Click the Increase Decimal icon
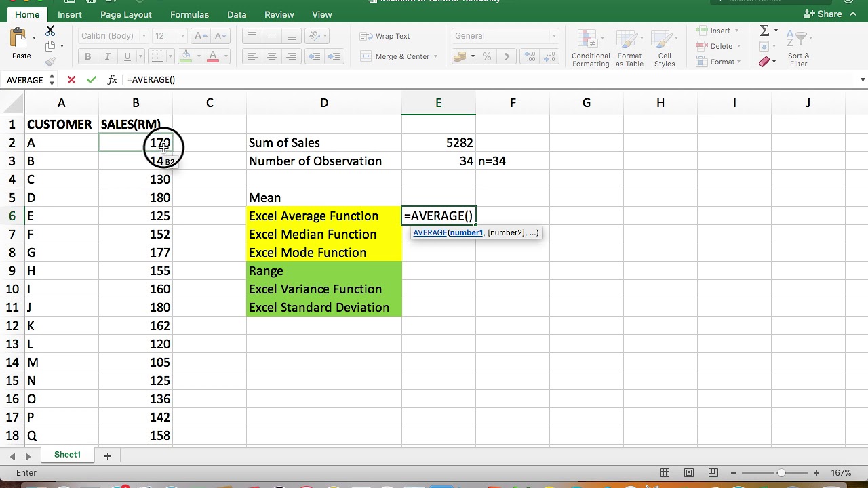 [530, 57]
